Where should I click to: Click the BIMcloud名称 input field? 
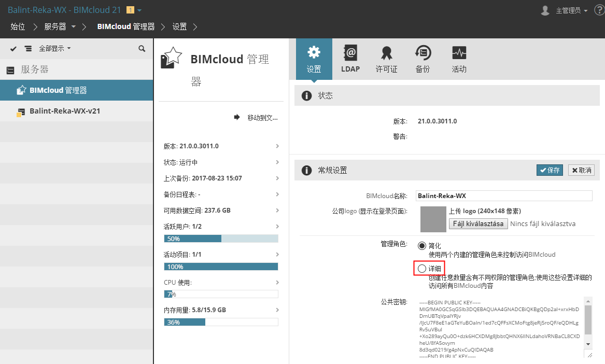click(504, 195)
